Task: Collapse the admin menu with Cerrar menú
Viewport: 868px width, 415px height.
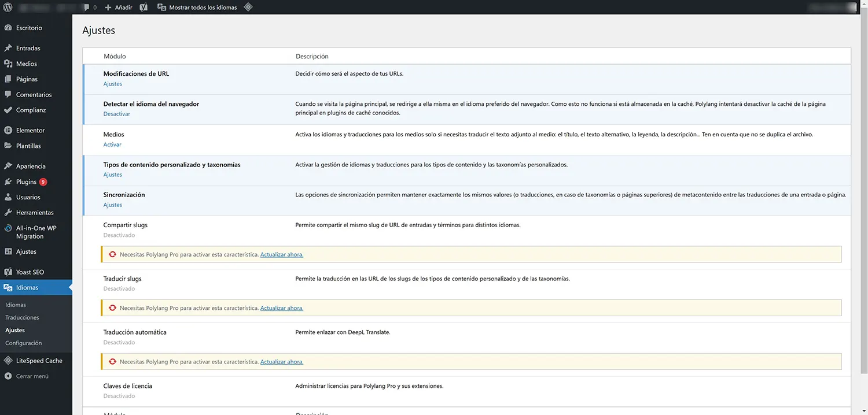Action: click(32, 376)
